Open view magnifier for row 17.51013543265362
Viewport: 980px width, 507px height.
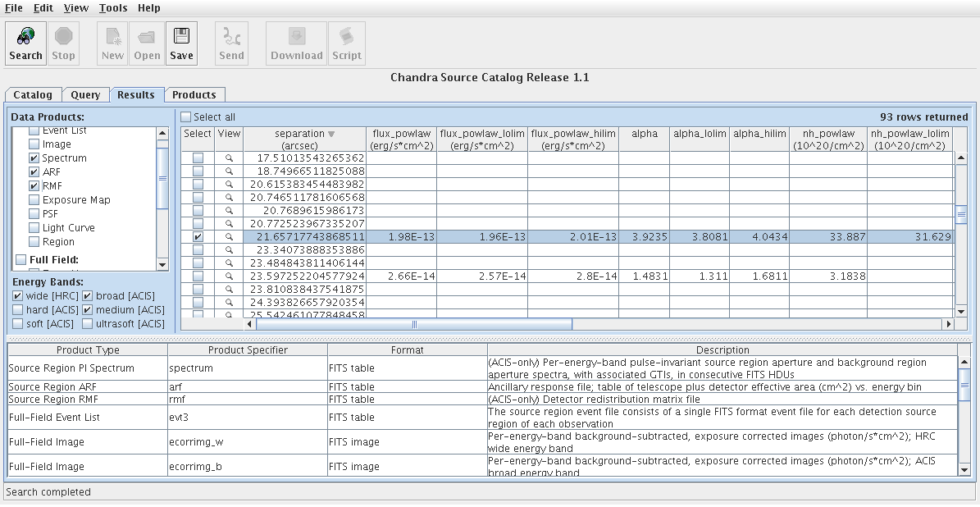pyautogui.click(x=230, y=158)
